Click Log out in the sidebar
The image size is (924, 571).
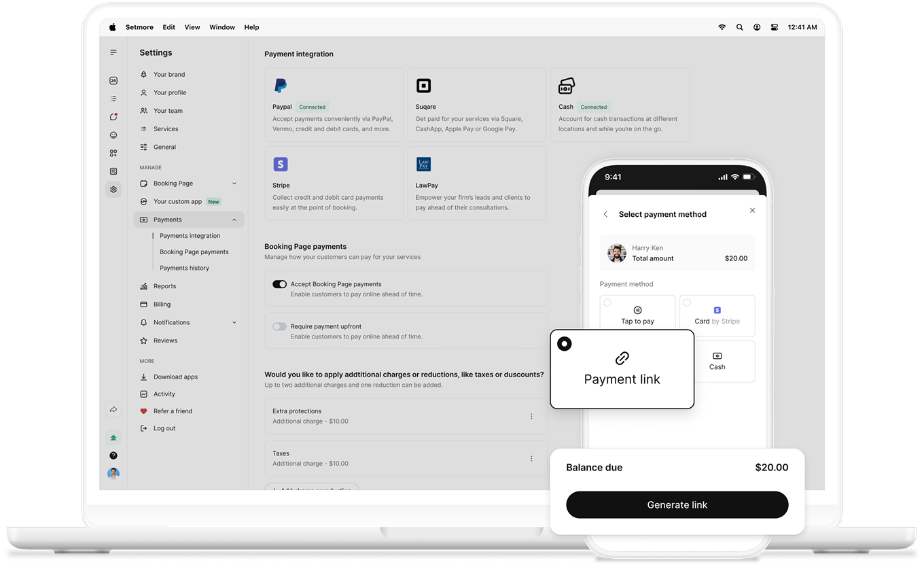tap(164, 428)
